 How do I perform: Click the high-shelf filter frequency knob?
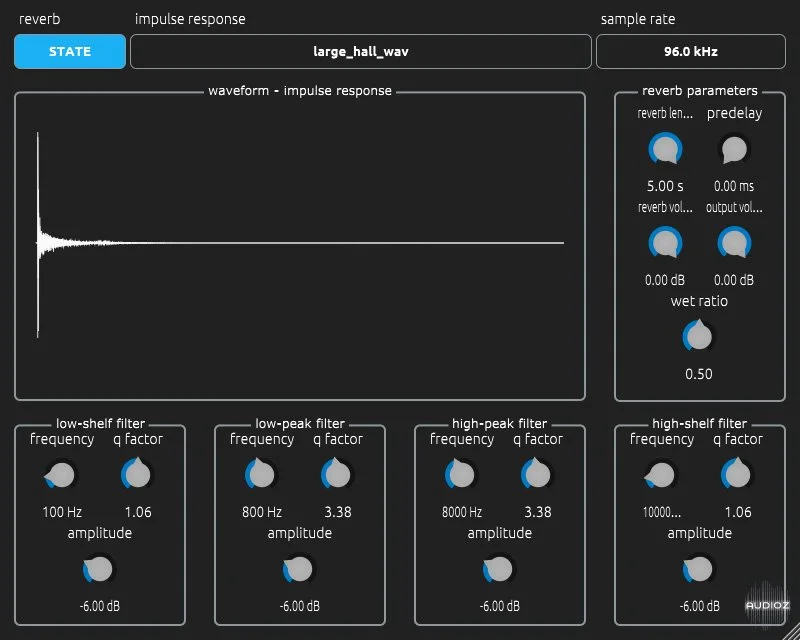(x=661, y=475)
